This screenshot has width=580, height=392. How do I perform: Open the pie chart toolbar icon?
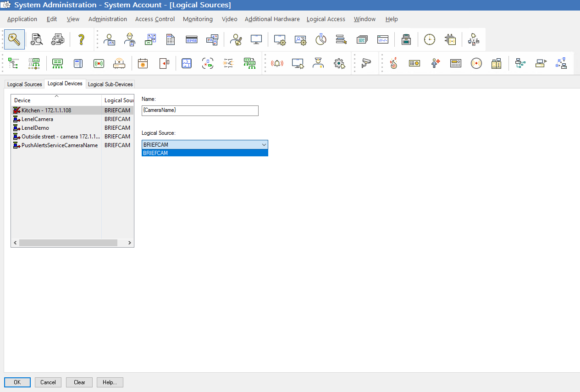pyautogui.click(x=321, y=39)
